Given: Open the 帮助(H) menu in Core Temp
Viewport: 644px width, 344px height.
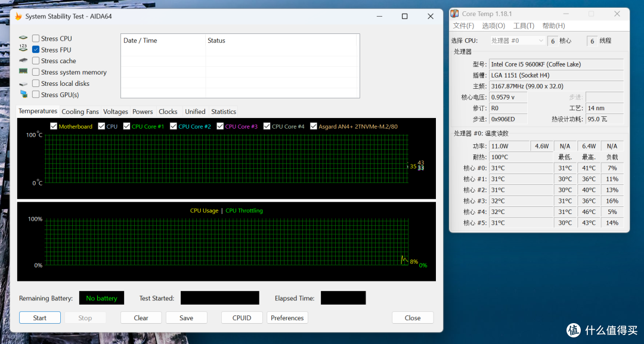Looking at the screenshot, I should [553, 26].
